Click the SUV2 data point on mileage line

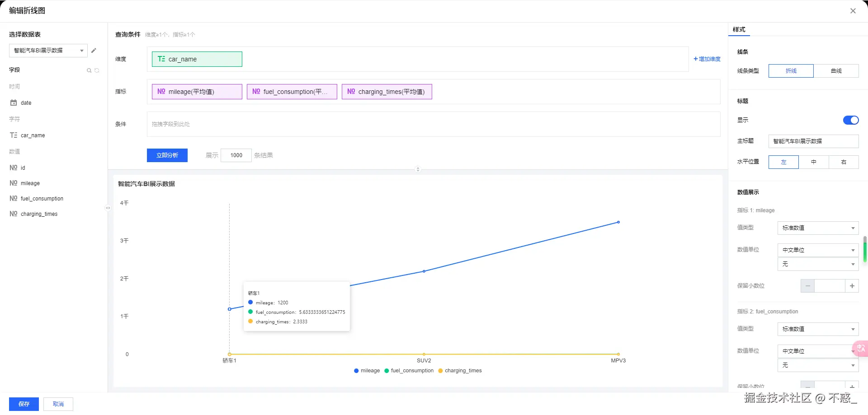tap(424, 271)
